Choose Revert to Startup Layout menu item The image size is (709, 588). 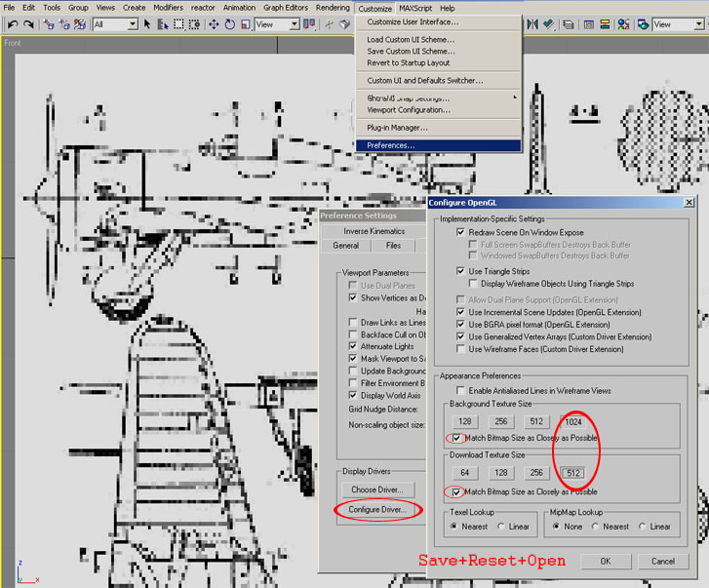coord(438,62)
